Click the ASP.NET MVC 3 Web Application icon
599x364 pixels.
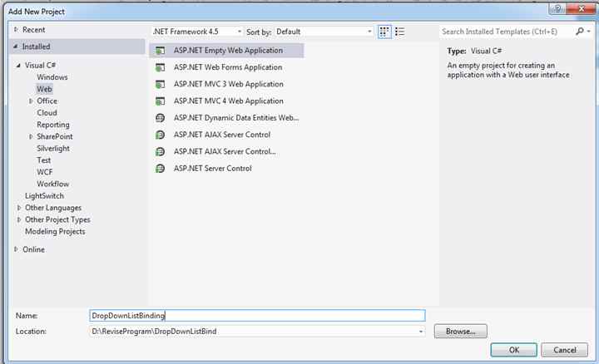160,84
